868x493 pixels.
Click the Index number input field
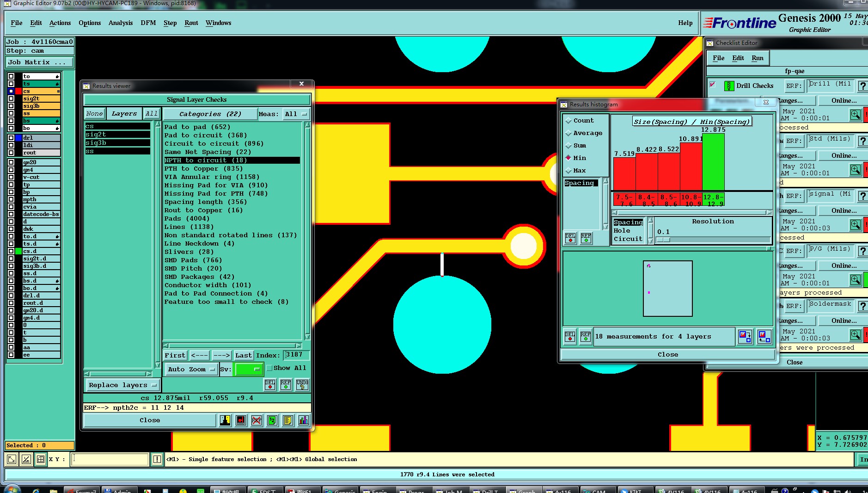(296, 355)
